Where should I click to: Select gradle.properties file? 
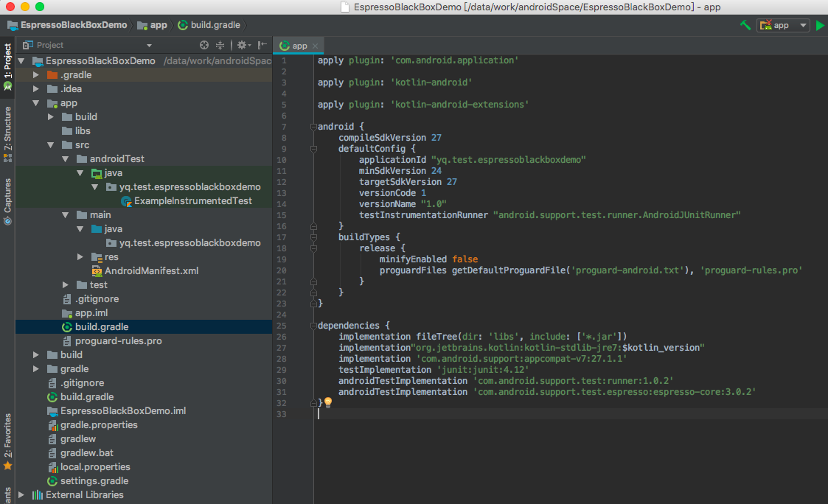(x=98, y=425)
